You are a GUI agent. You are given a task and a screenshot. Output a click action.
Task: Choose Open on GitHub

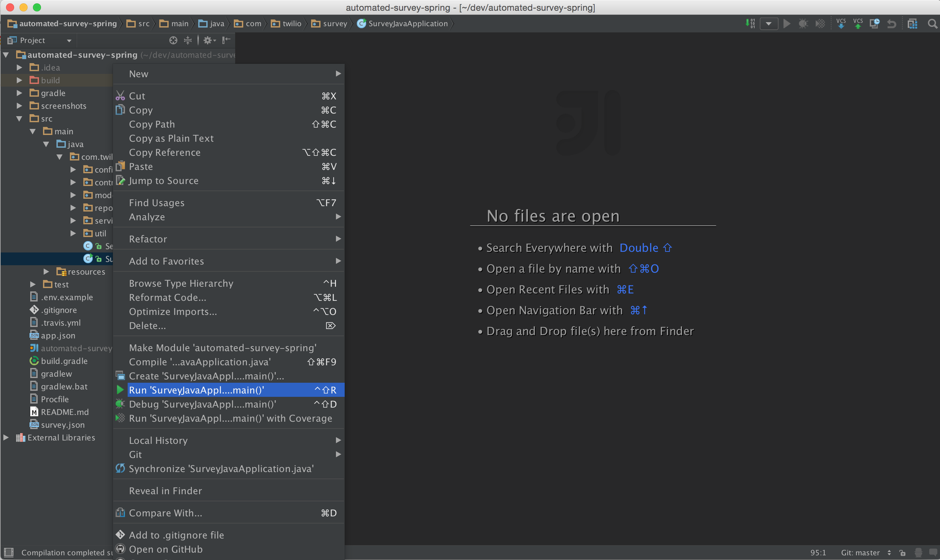(x=229, y=549)
